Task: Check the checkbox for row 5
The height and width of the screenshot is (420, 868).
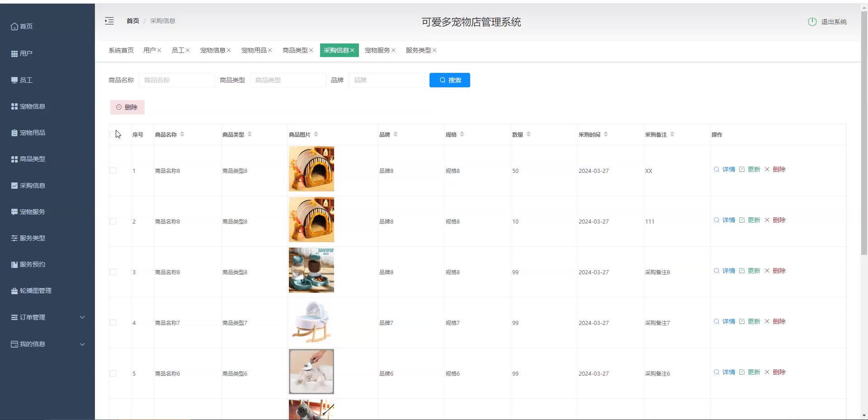Action: [x=113, y=373]
